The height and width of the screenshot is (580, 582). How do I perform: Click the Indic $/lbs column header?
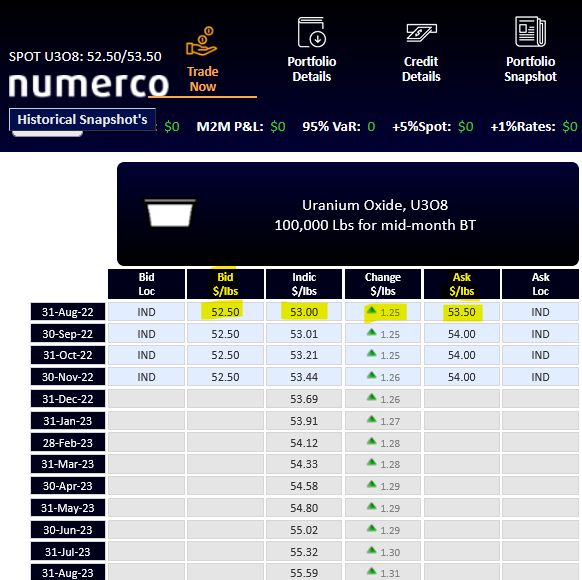[x=304, y=284]
